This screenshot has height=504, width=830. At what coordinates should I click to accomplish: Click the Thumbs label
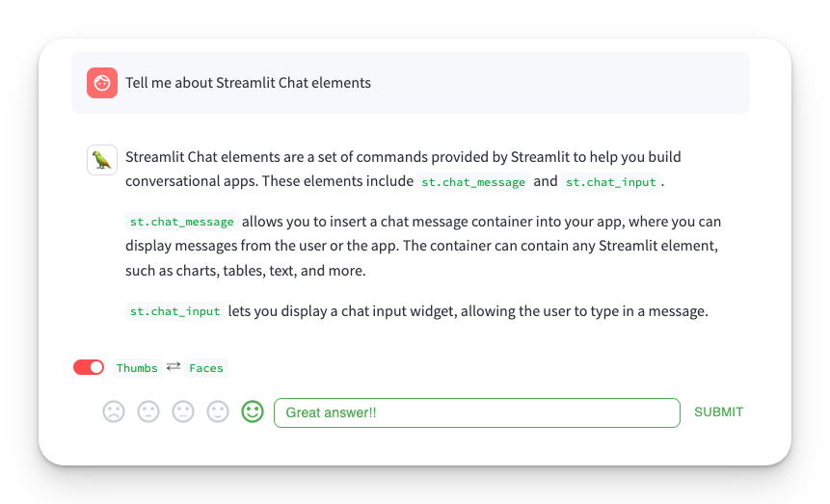click(x=137, y=368)
